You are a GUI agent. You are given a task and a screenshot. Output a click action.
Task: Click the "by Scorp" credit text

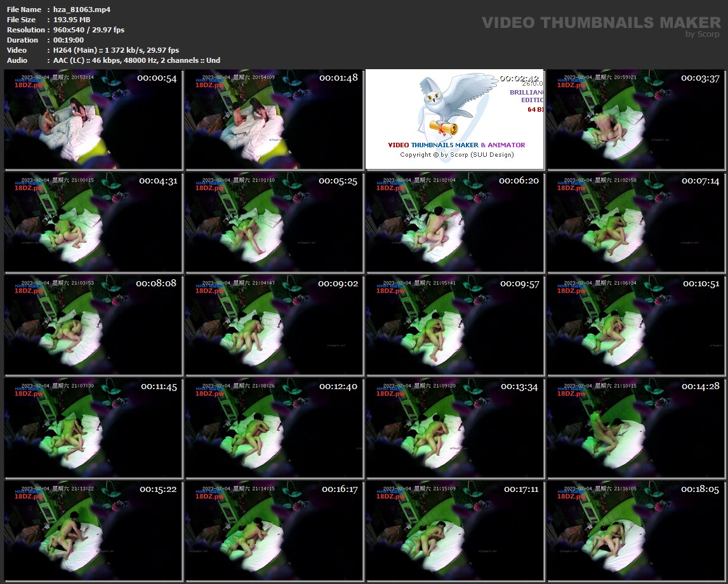[703, 34]
